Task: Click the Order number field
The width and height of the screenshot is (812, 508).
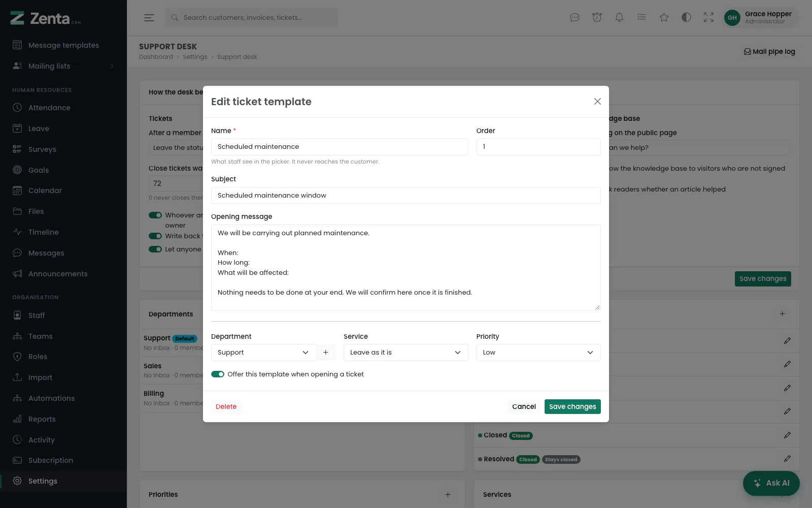Action: coord(538,147)
